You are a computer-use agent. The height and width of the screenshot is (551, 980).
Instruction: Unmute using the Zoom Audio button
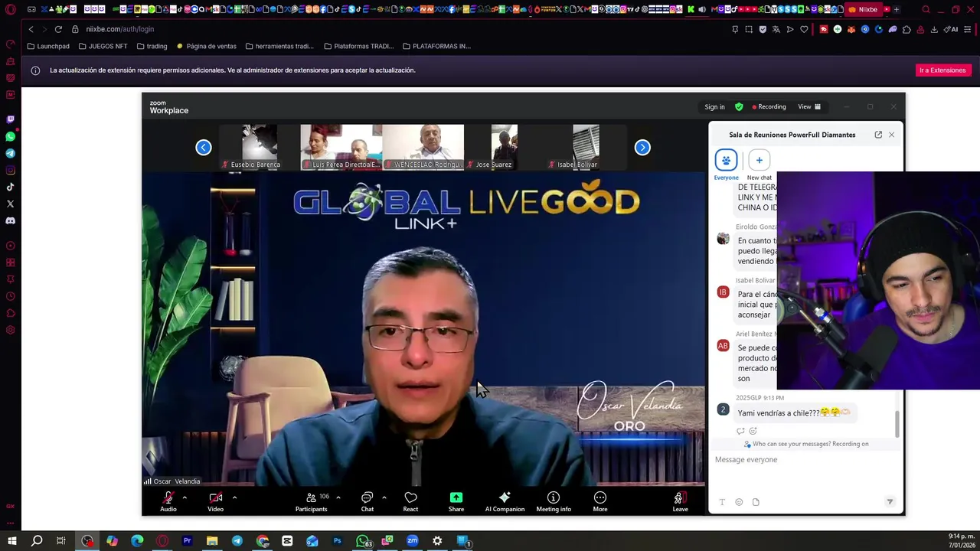[x=168, y=501]
